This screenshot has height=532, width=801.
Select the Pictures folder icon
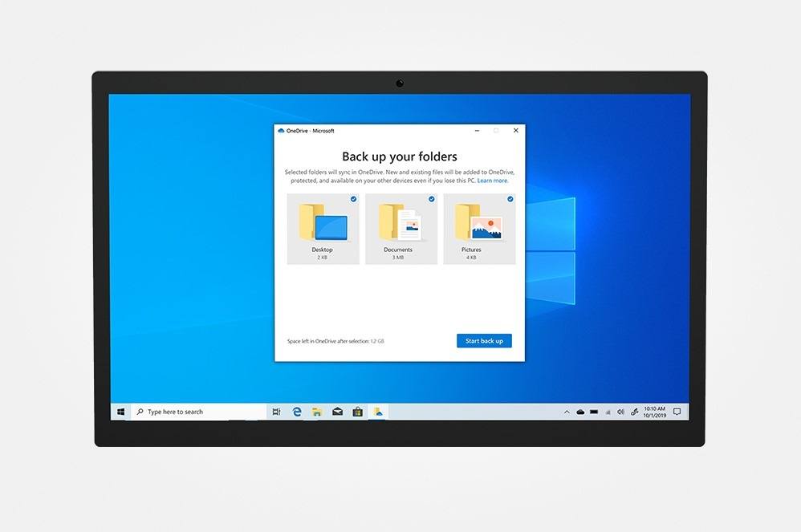pos(478,222)
